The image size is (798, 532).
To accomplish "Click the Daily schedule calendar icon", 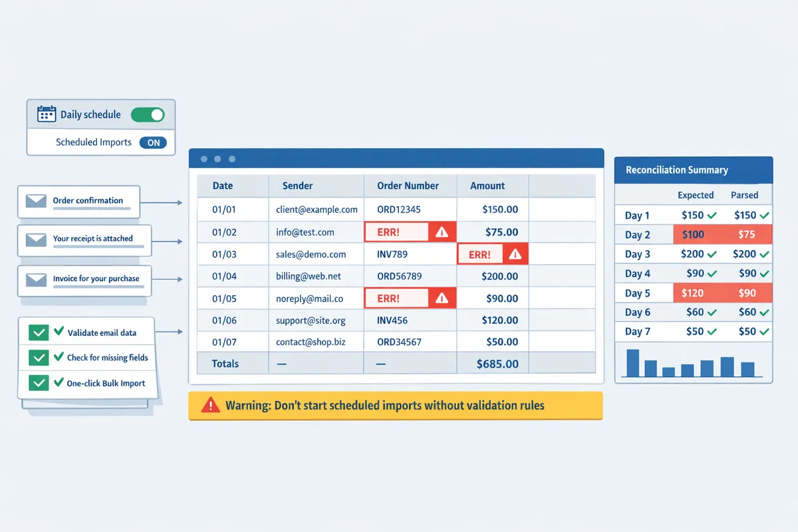I will [x=47, y=114].
